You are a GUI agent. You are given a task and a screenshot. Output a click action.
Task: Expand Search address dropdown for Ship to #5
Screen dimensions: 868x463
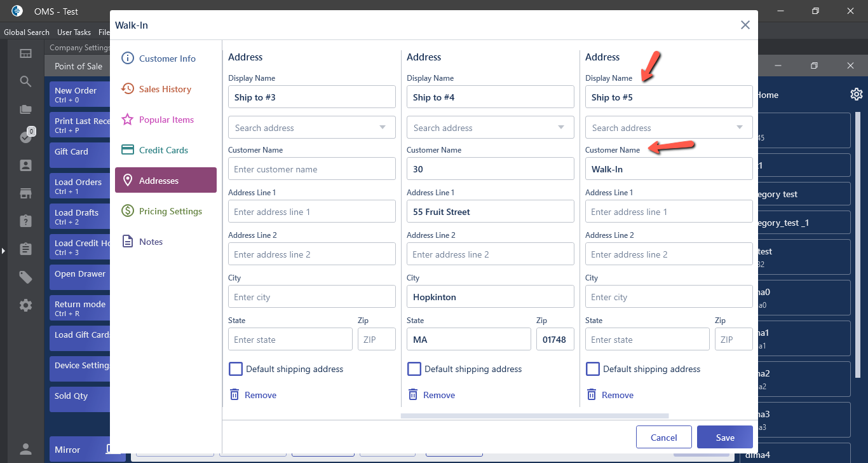tap(740, 128)
